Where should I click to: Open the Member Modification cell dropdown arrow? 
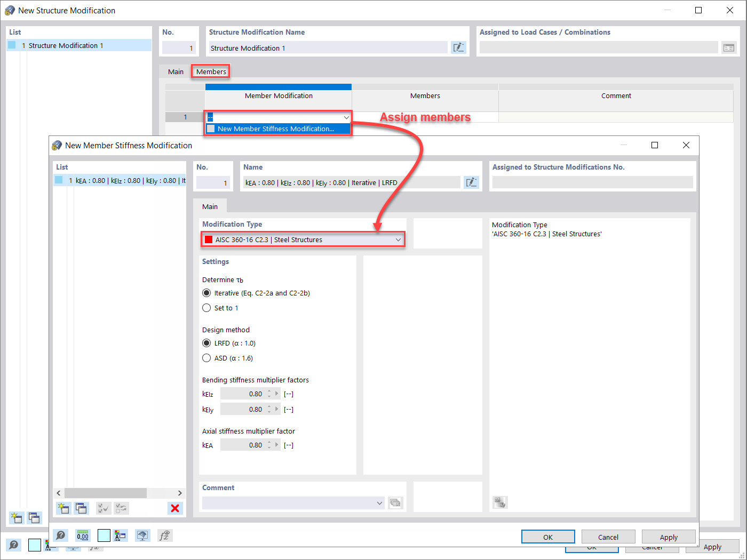[x=346, y=117]
